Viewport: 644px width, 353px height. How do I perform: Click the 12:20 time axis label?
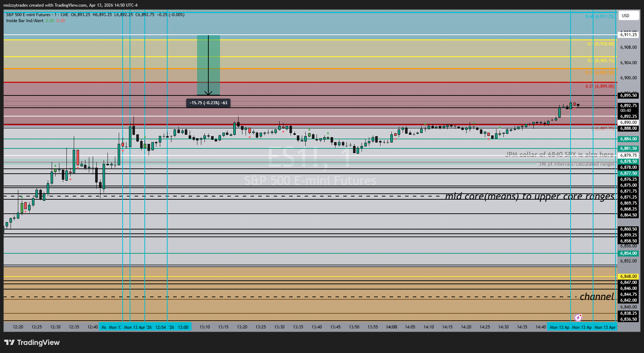18,327
